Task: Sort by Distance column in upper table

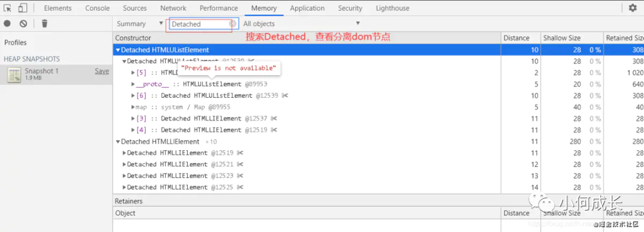Action: (x=521, y=38)
